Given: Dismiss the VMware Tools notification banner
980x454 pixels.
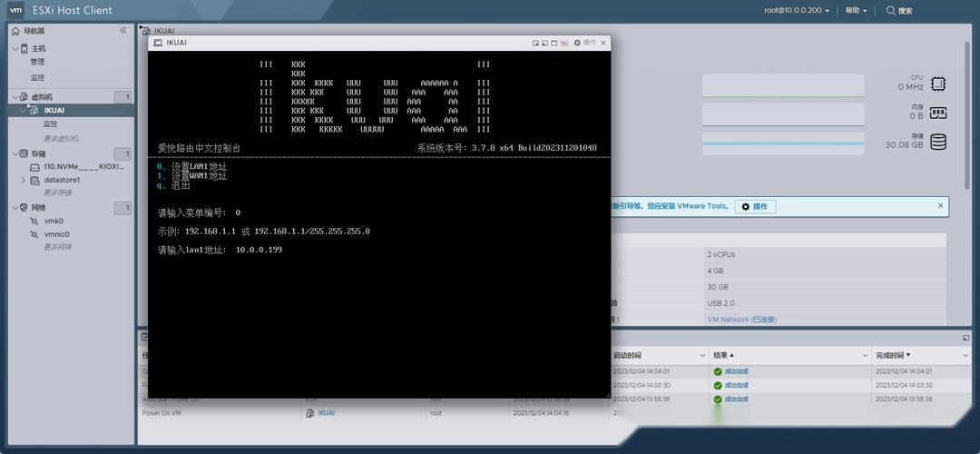Looking at the screenshot, I should coord(941,205).
